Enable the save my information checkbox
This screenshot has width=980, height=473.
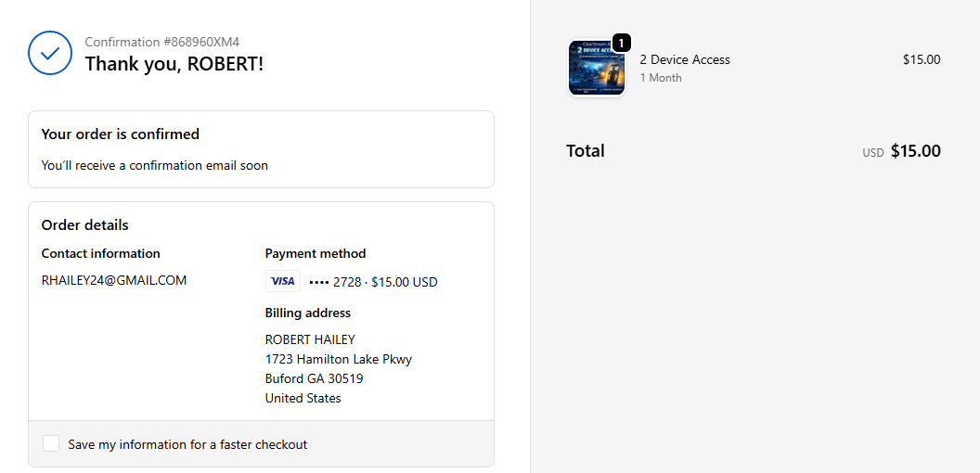(51, 444)
